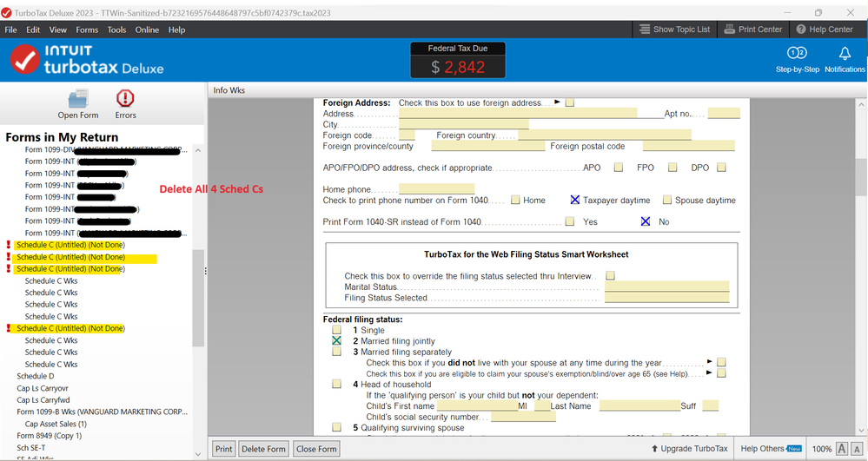Click the larger text size A icon
Screen dimensions: 868x461
(x=841, y=449)
